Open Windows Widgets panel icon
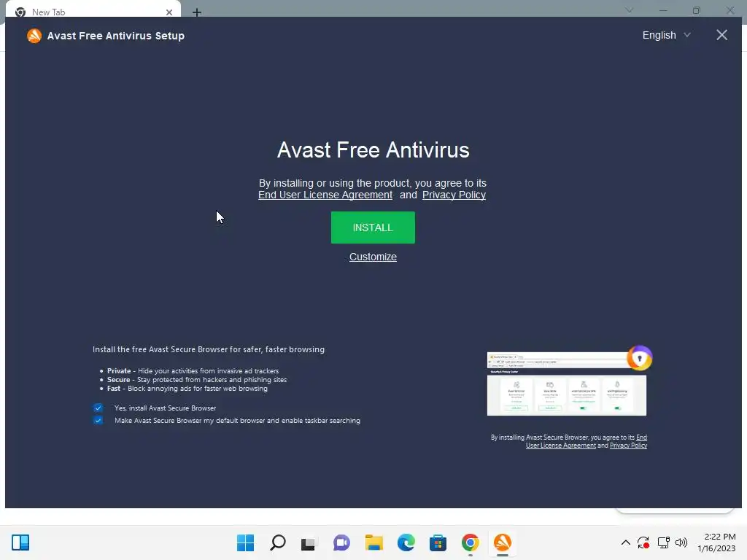This screenshot has height=560, width=747. [x=20, y=542]
